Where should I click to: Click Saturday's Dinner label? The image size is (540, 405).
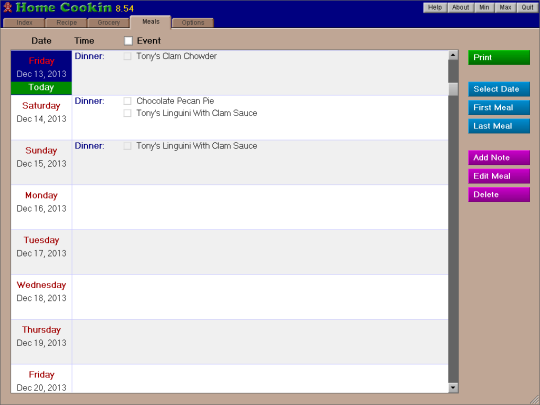[90, 101]
